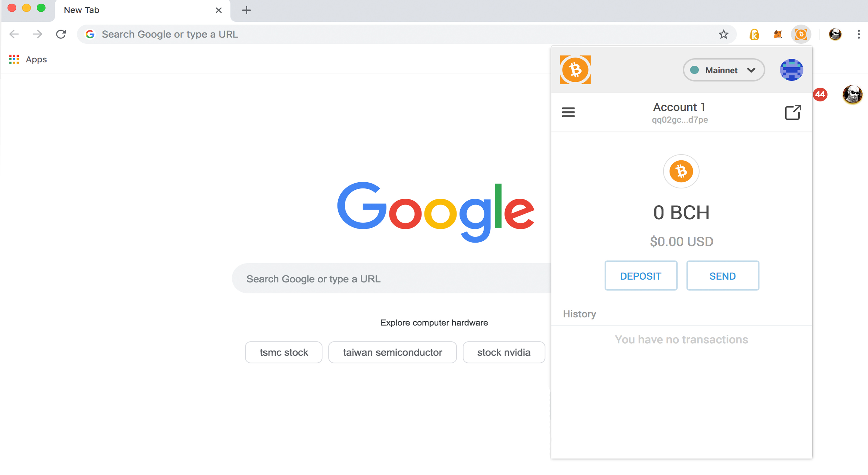Open the MetaMask fox extension
Viewport: 868px width, 475px height.
(x=778, y=34)
